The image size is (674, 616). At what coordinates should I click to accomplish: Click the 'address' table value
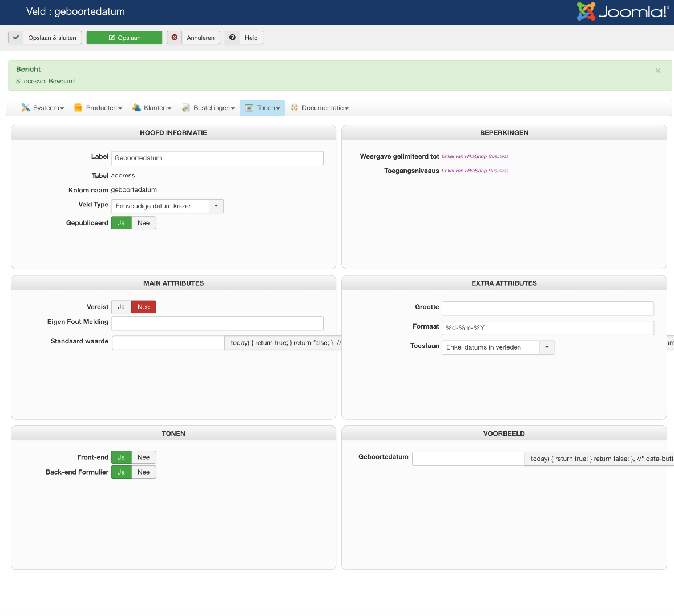point(123,175)
